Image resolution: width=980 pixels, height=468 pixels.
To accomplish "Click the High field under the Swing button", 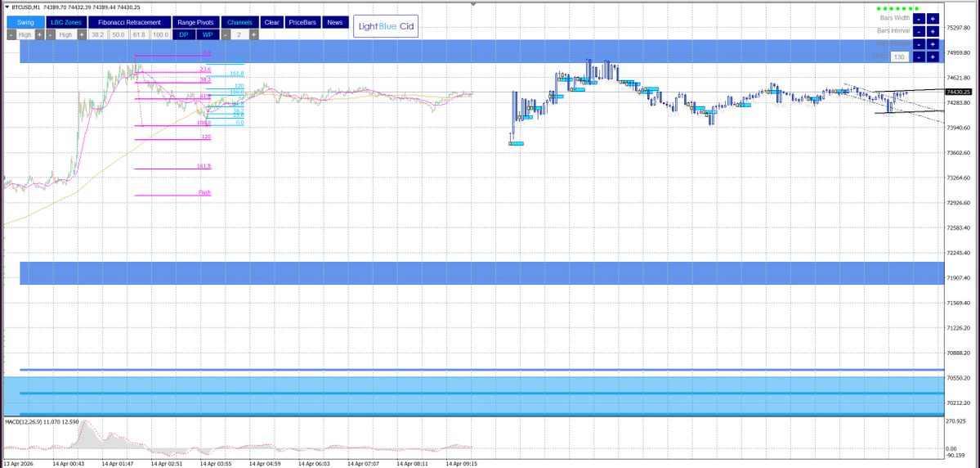I will [25, 34].
